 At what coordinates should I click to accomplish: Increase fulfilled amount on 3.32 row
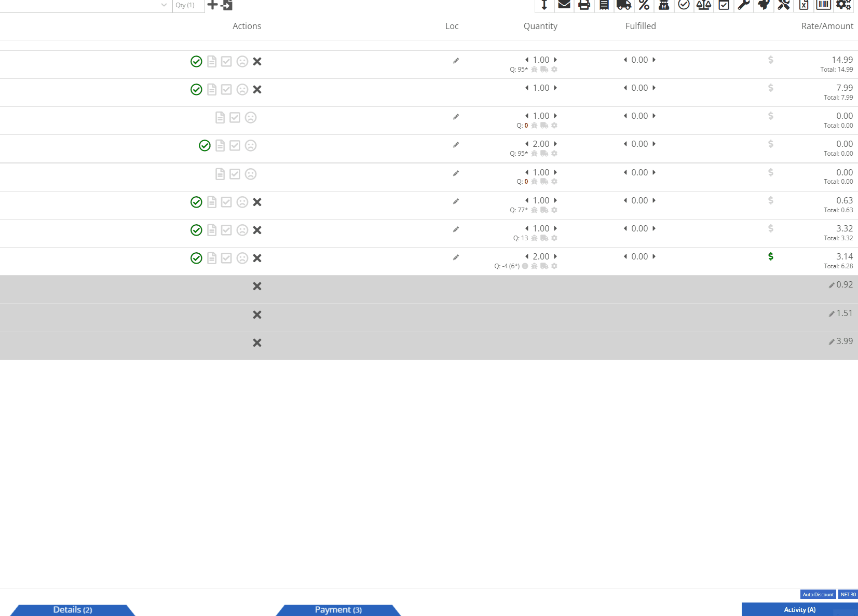(x=654, y=228)
